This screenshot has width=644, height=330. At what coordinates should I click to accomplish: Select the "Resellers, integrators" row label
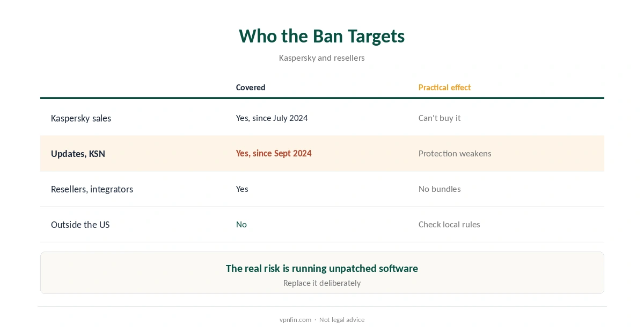92,189
